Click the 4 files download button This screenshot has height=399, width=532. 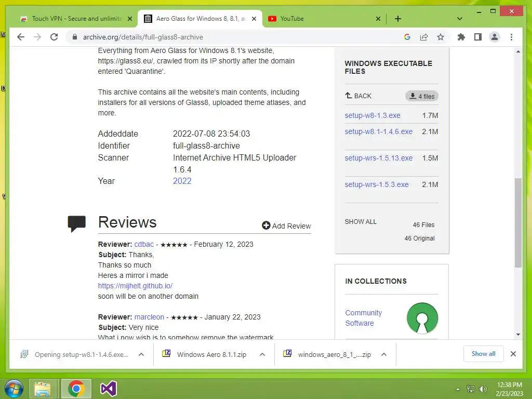point(422,96)
